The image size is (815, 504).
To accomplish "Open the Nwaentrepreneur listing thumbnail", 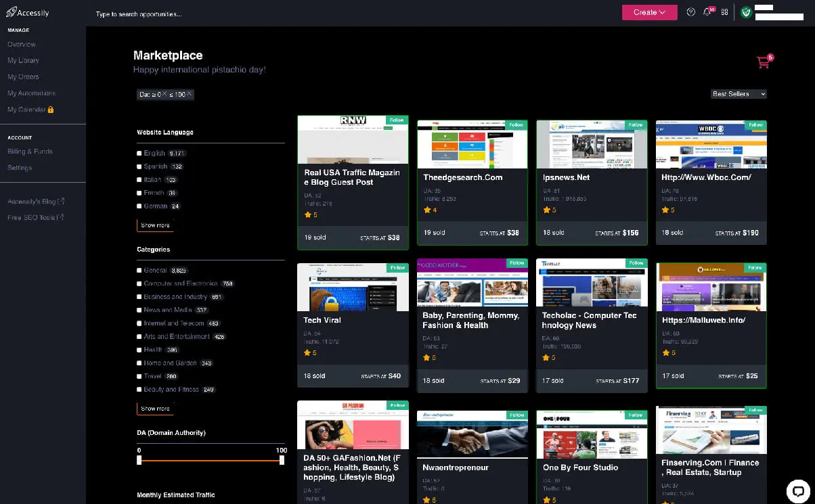I will 472,434.
